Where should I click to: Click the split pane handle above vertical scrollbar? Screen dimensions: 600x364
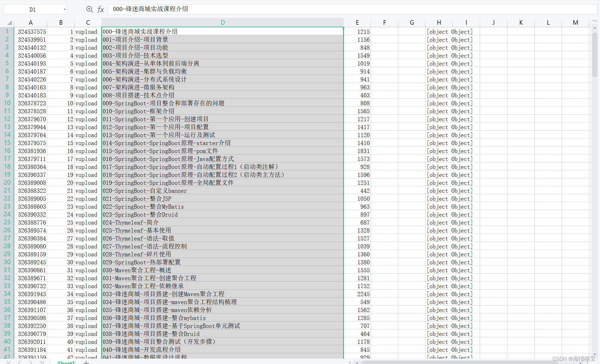point(595,21)
